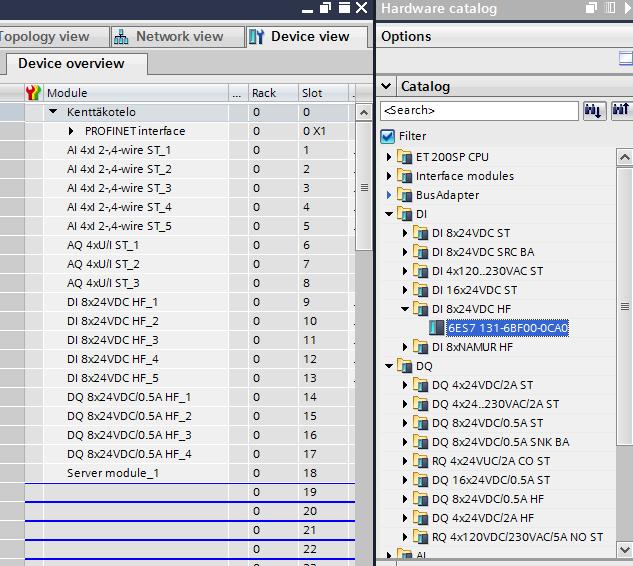Collapse the Catalog section chevron

(386, 86)
